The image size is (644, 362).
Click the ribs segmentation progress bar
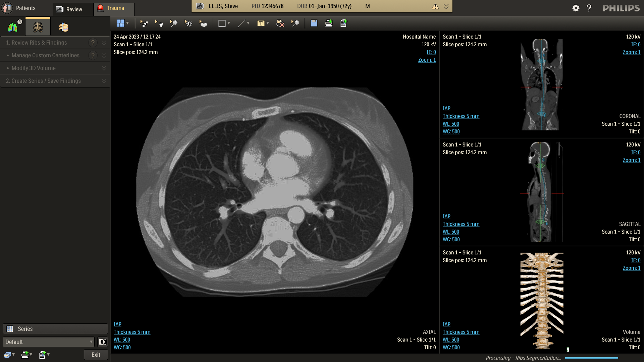coord(591,358)
